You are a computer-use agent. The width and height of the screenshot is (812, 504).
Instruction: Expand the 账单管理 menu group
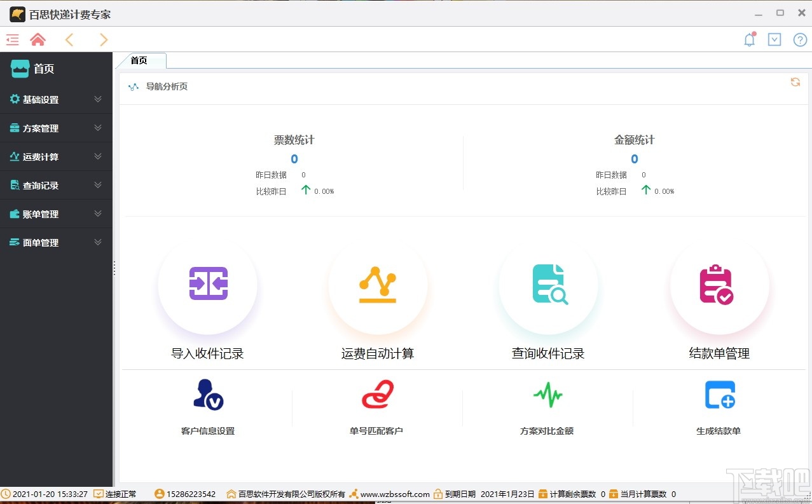click(56, 214)
